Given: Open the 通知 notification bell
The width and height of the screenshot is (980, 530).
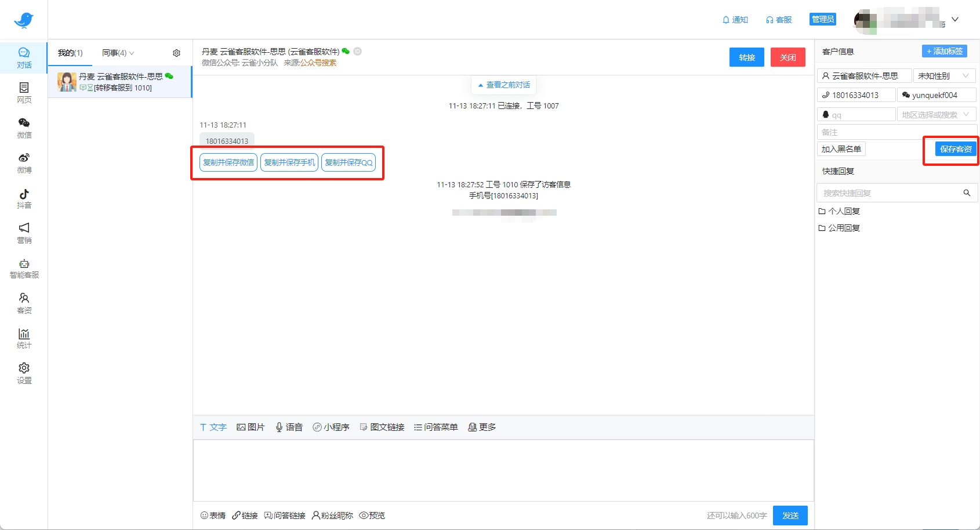Looking at the screenshot, I should coord(735,20).
